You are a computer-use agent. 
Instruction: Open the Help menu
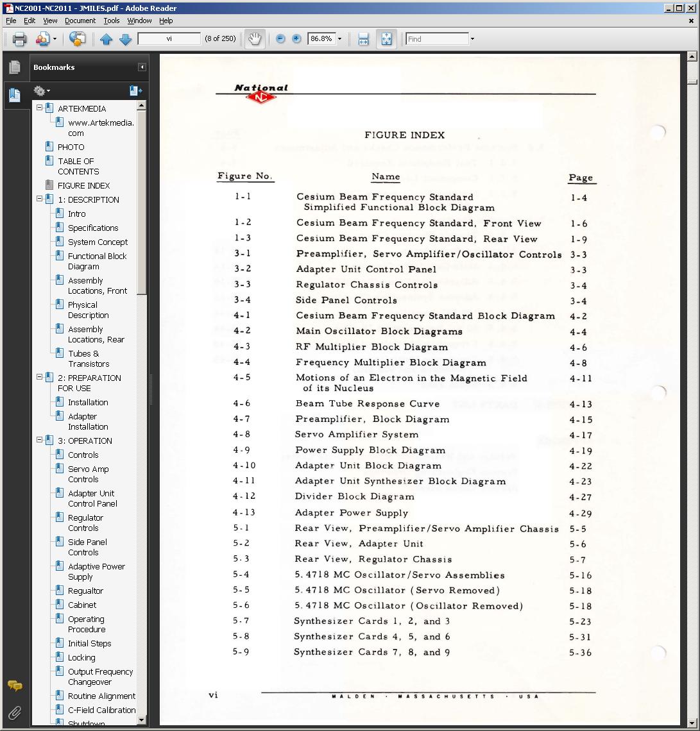click(x=166, y=21)
